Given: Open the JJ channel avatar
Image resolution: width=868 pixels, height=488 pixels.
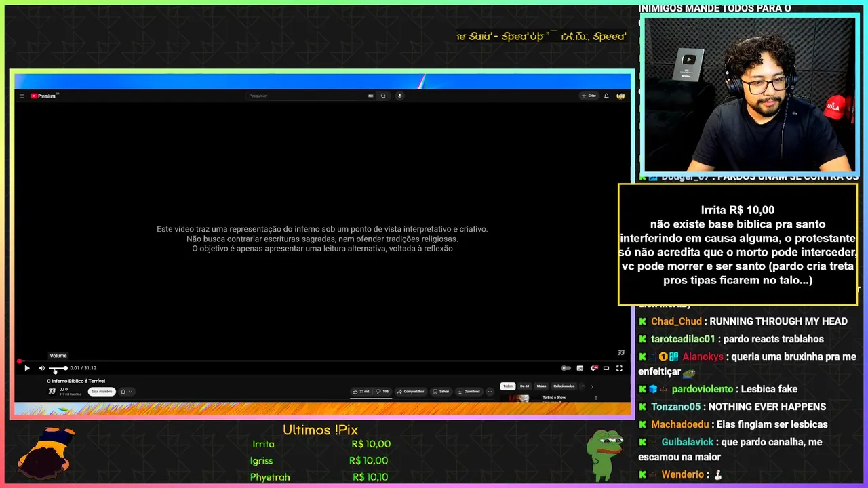Looking at the screenshot, I should coord(52,391).
